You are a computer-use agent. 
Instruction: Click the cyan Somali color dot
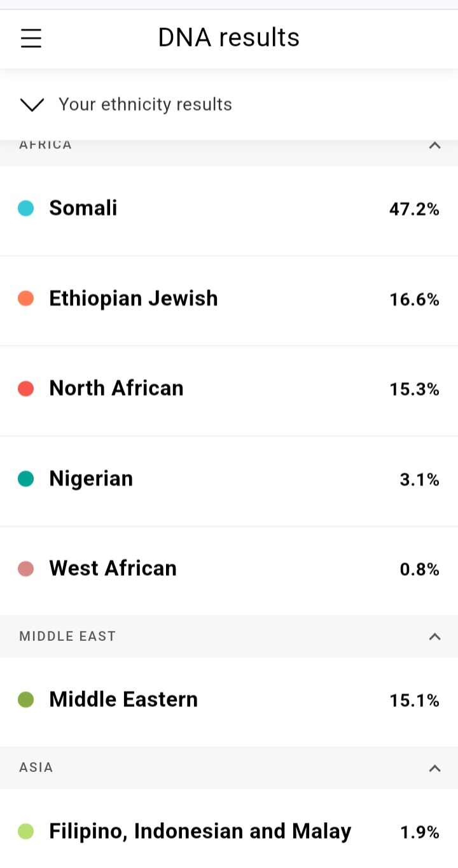click(x=26, y=208)
